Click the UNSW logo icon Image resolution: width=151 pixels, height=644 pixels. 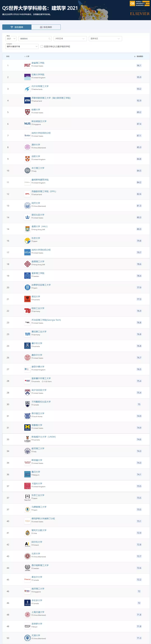point(27,439)
